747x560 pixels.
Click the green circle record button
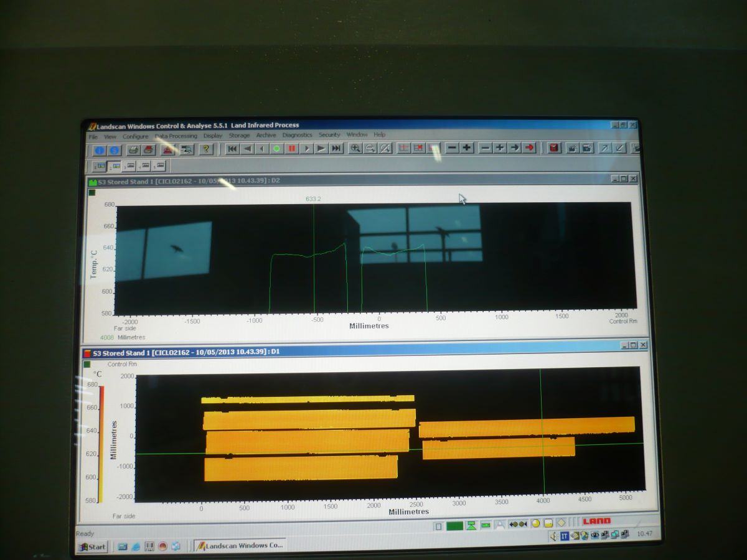276,149
